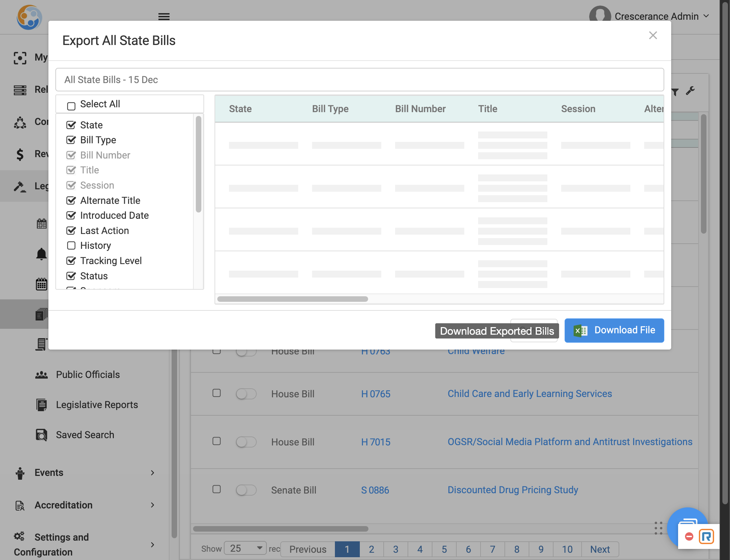Open the hamburger menu icon
Viewport: 730px width, 560px height.
pos(164,16)
